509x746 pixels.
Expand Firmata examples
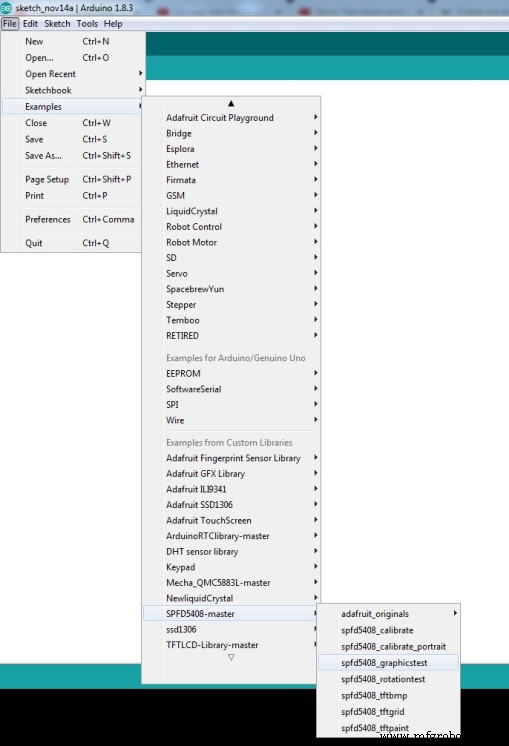pos(231,180)
